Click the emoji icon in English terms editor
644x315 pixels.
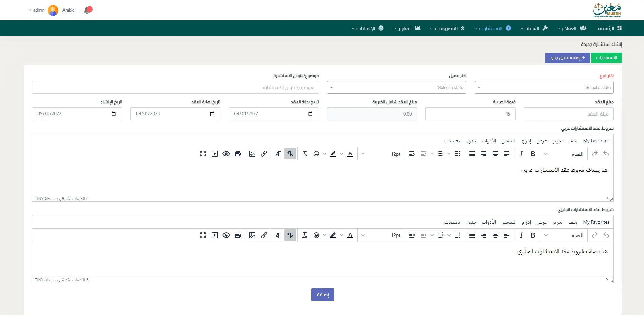tap(316, 235)
